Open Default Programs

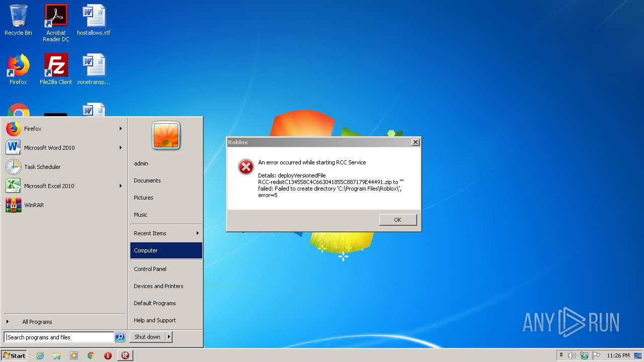click(x=166, y=303)
